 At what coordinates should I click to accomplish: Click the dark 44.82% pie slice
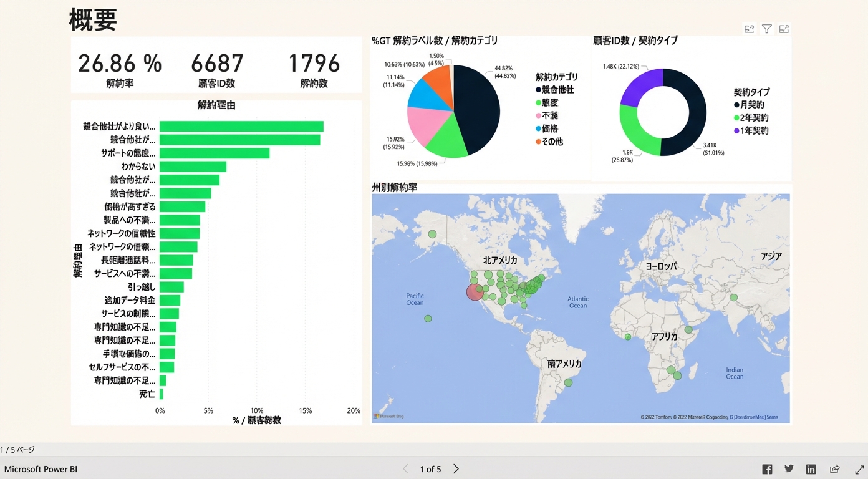[479, 109]
